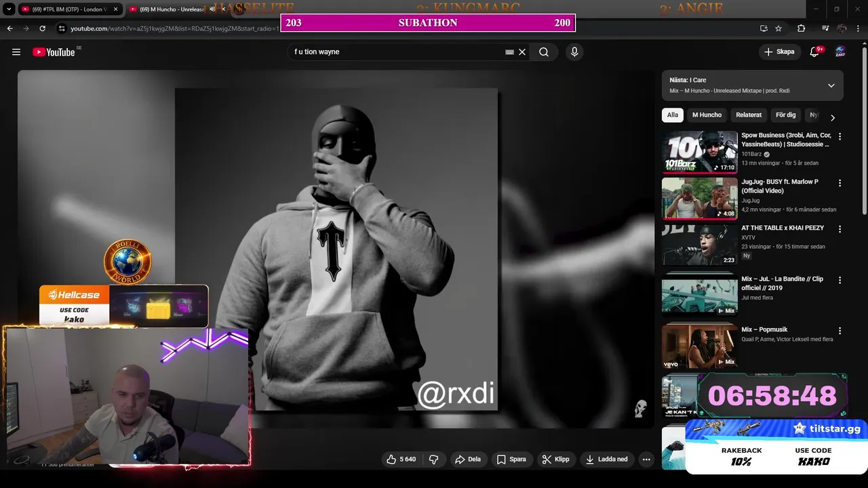Screen dimensions: 868x488
Task: Go to the YouTube home logo
Action: (x=54, y=52)
